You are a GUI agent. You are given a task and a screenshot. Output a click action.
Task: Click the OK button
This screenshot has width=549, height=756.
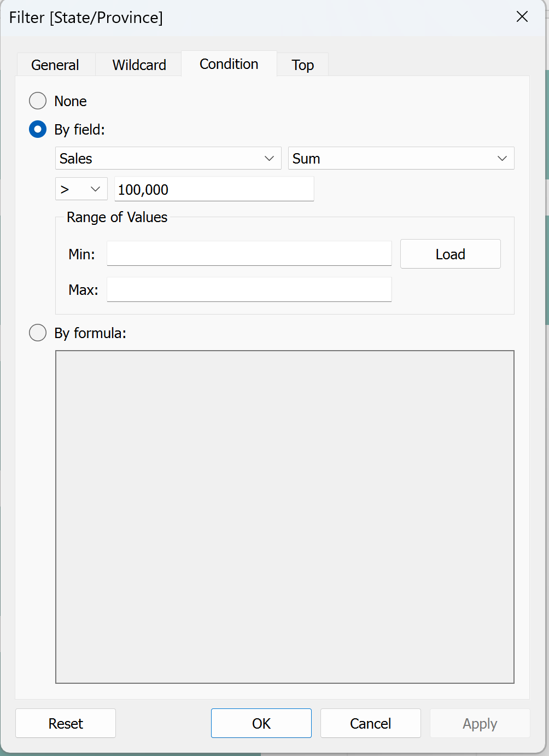tap(261, 723)
